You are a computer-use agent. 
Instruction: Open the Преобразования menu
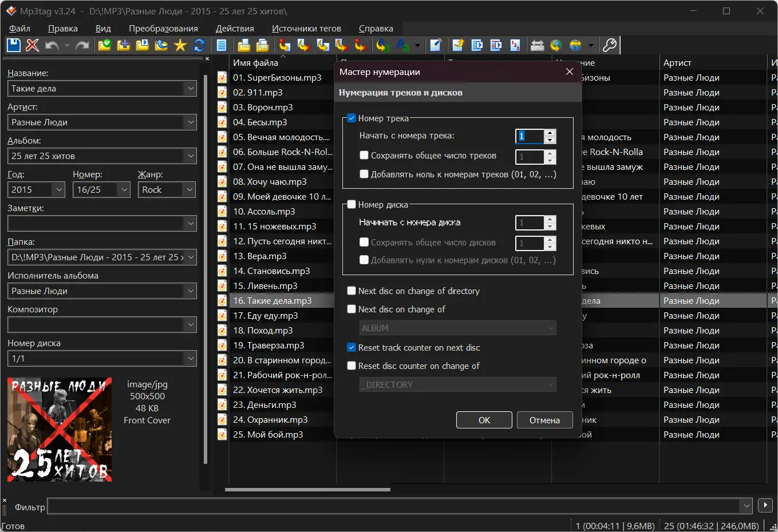(x=164, y=27)
